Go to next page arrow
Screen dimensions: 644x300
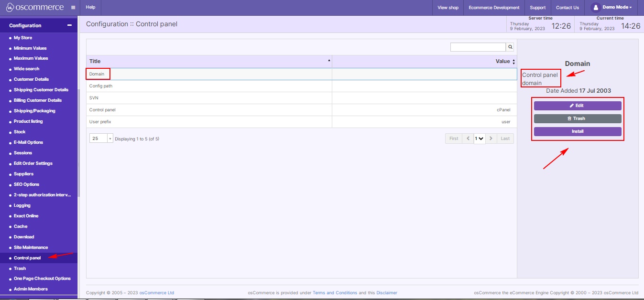click(x=491, y=139)
